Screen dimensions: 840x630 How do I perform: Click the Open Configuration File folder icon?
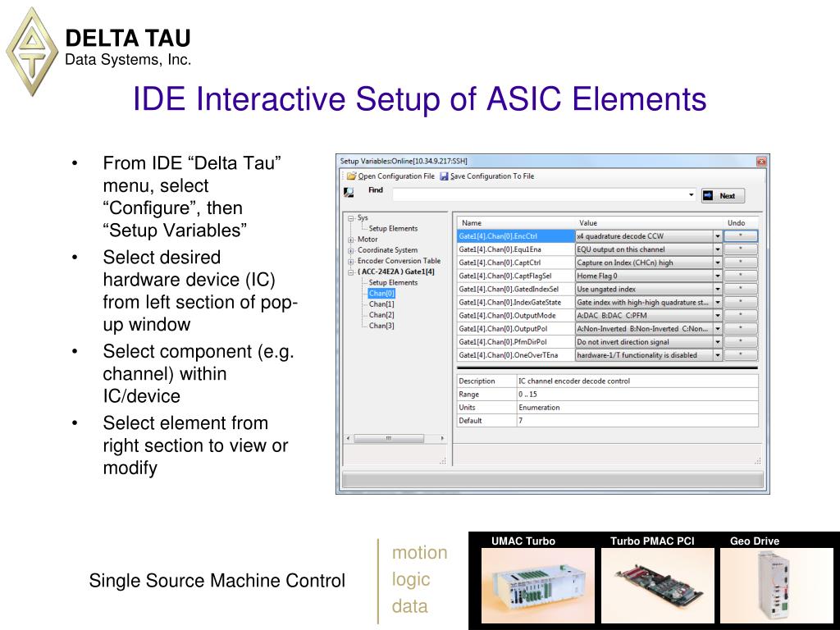tap(351, 176)
